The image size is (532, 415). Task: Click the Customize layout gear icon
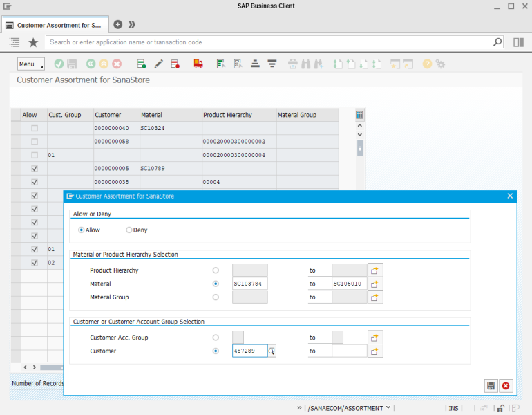coord(440,64)
